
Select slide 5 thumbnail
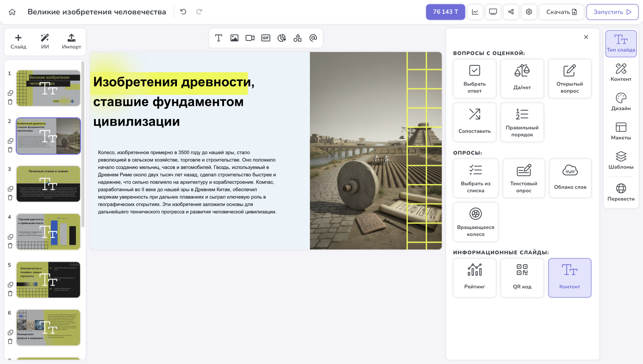click(x=48, y=280)
